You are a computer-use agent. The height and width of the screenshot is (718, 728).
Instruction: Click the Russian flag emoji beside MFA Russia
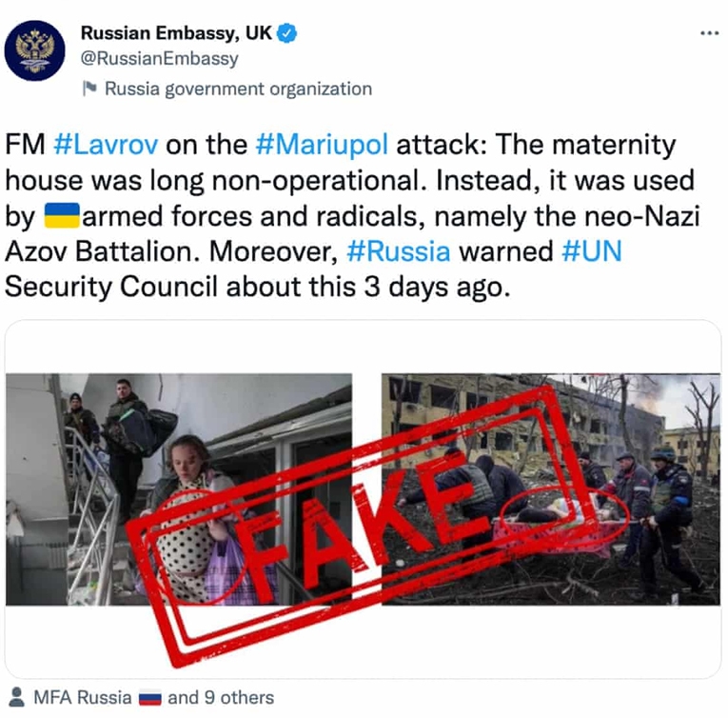pyautogui.click(x=150, y=699)
